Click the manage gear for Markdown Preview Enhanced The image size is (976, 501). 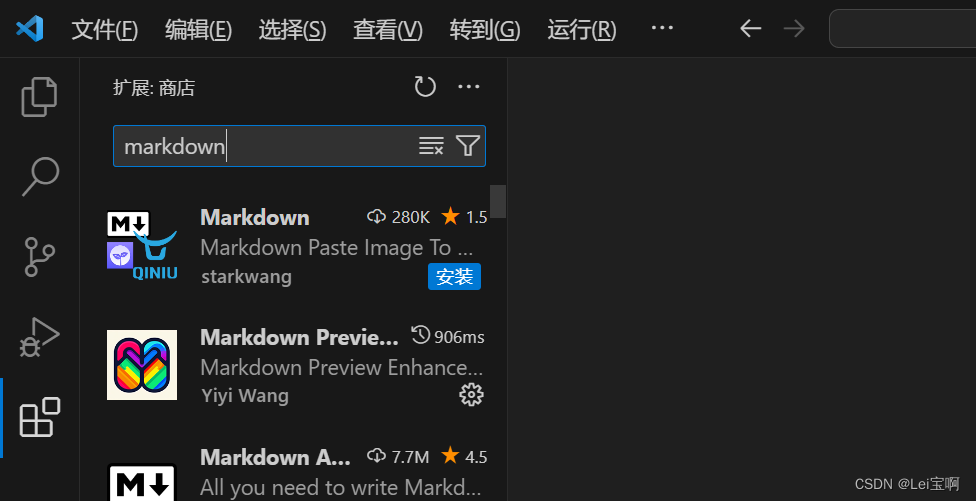(471, 395)
